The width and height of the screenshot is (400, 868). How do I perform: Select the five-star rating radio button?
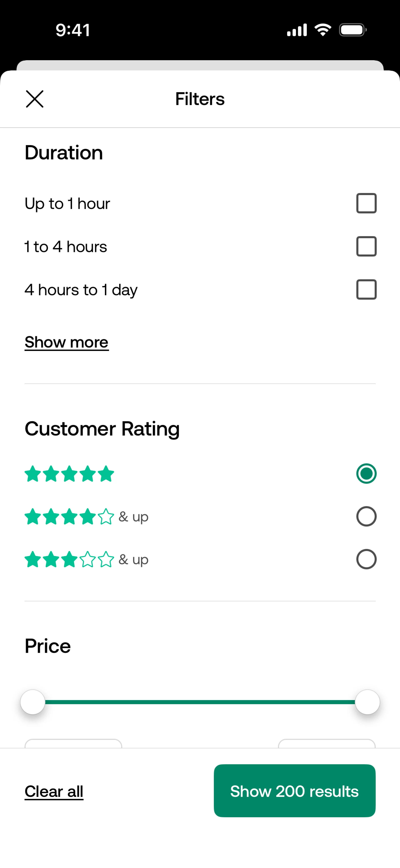(x=366, y=473)
